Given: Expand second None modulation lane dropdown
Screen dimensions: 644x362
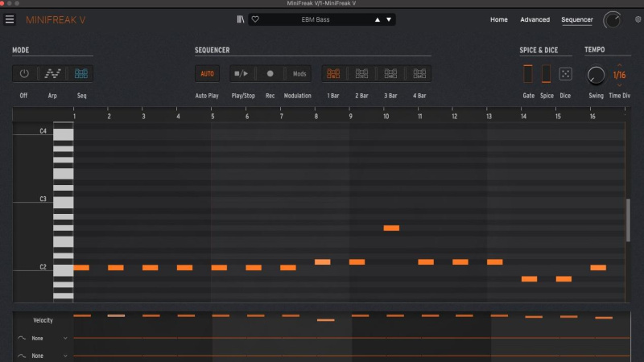Looking at the screenshot, I should 65,356.
